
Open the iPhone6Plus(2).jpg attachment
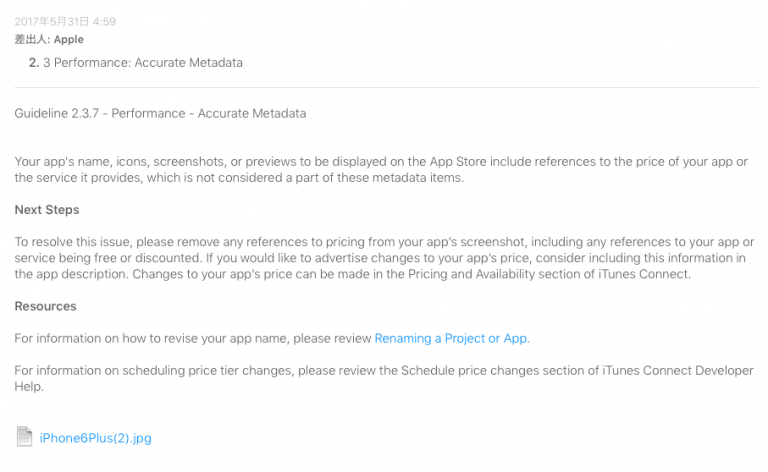click(95, 437)
